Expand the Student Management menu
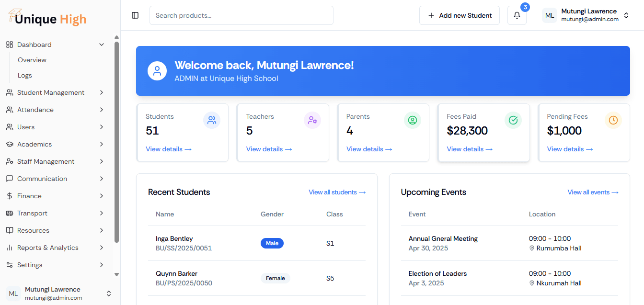Viewport: 644px width, 305px height. point(51,92)
